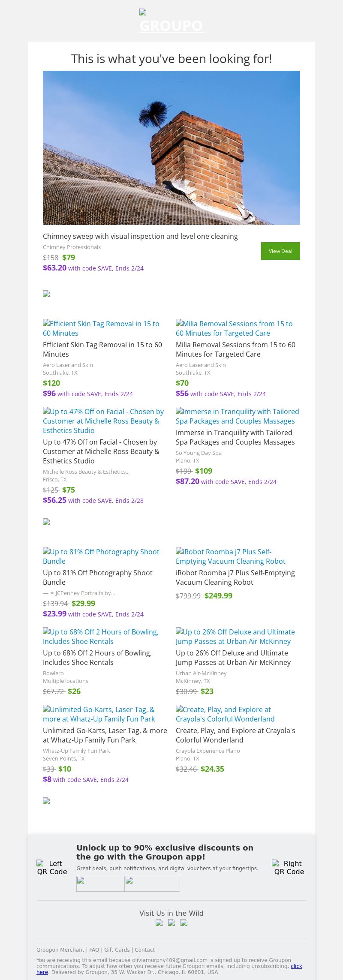The width and height of the screenshot is (343, 980).
Task: Click the "click here" unsubscribe link
Action: [296, 966]
